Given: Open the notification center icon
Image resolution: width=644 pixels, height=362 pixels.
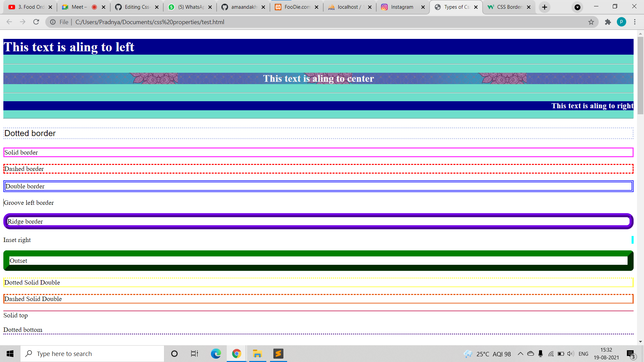Looking at the screenshot, I should [631, 354].
